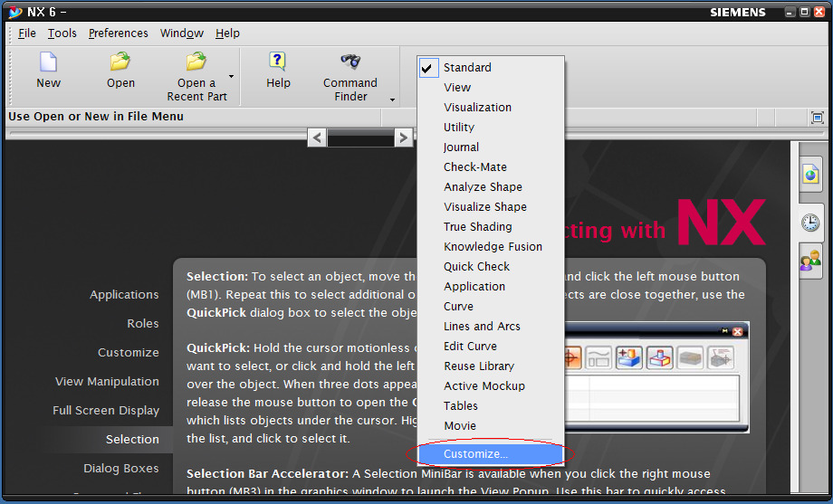The image size is (833, 504).
Task: Open the History clock sidebar icon
Action: [810, 222]
